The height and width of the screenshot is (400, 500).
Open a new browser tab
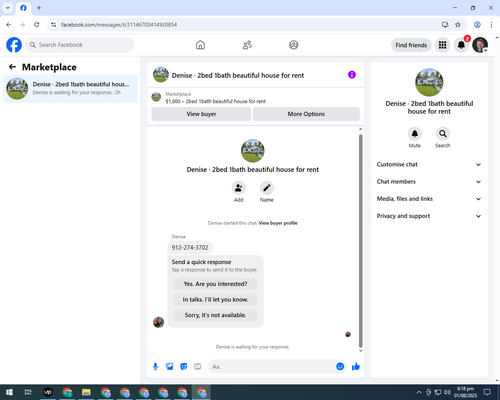click(x=39, y=8)
